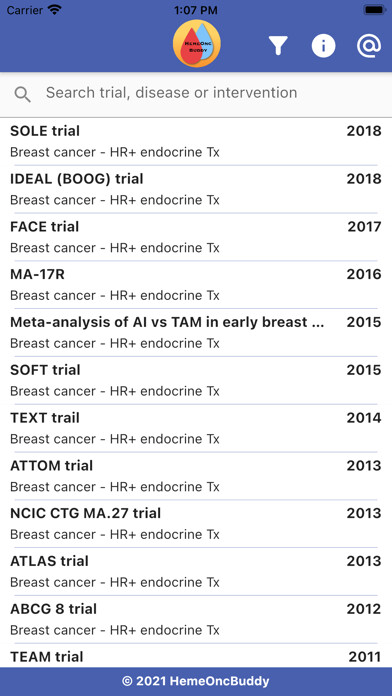Open the TEXT trail entry
This screenshot has height=696, width=392.
(196, 428)
